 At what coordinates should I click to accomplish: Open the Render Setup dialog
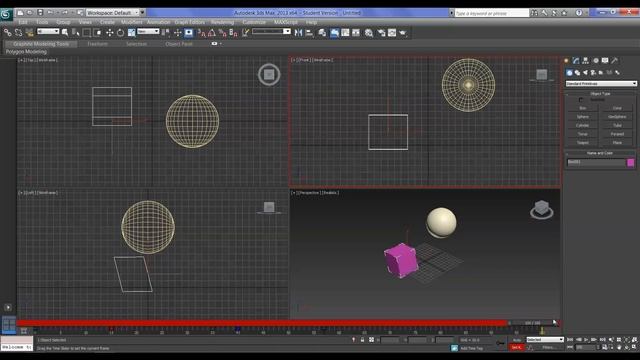pos(381,33)
